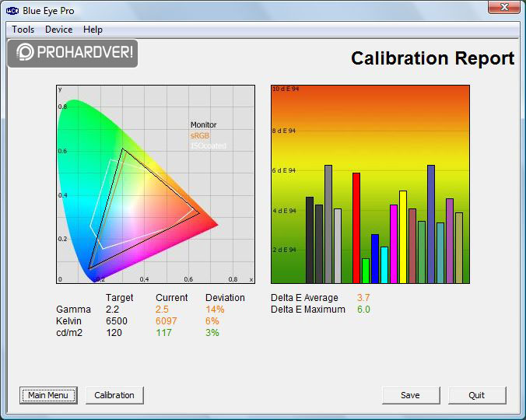Select the red bar in Delta E chart

click(356, 228)
